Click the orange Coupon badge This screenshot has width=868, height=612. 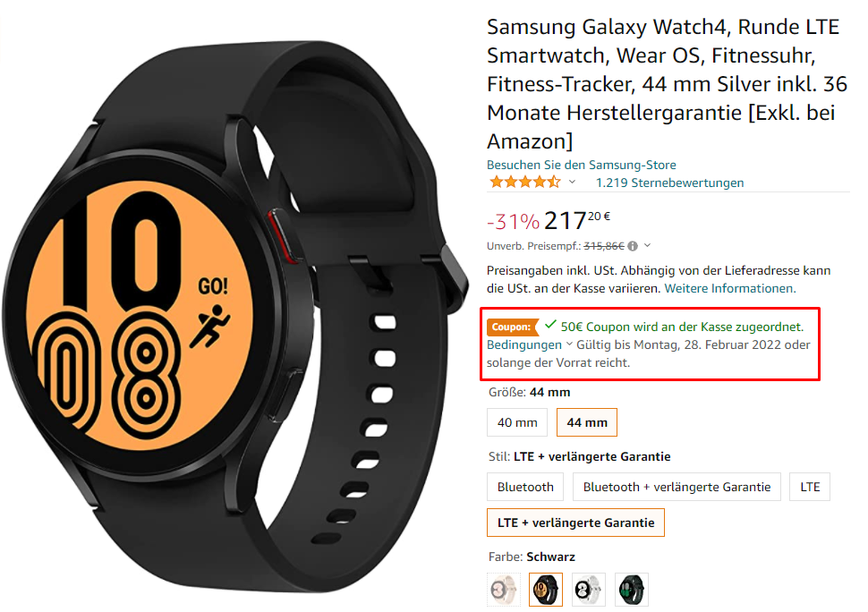(x=512, y=327)
